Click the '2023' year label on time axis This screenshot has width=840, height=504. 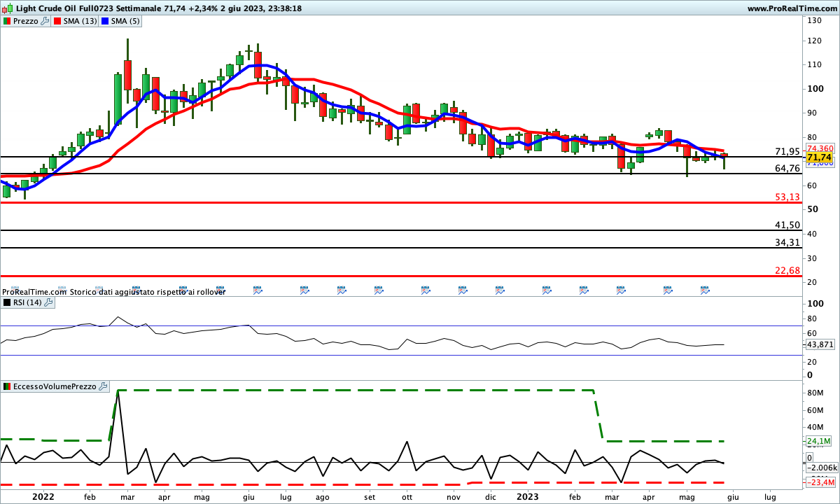click(527, 496)
